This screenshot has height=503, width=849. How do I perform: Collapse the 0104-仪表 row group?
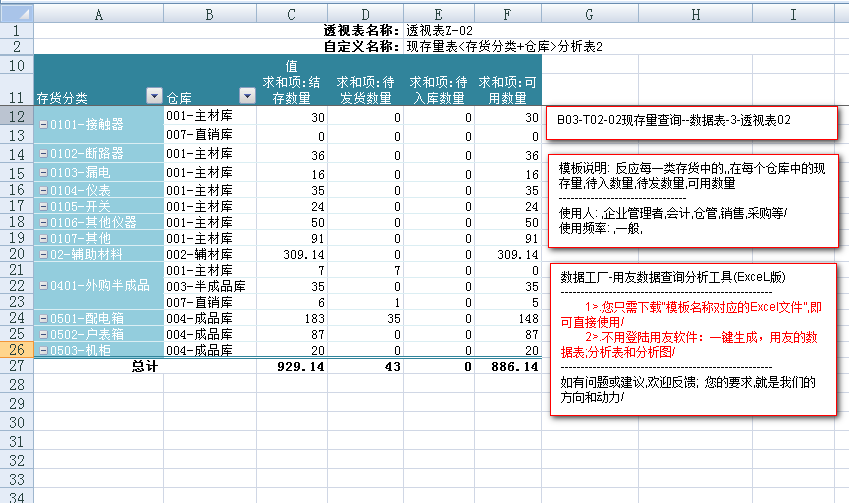[x=43, y=190]
